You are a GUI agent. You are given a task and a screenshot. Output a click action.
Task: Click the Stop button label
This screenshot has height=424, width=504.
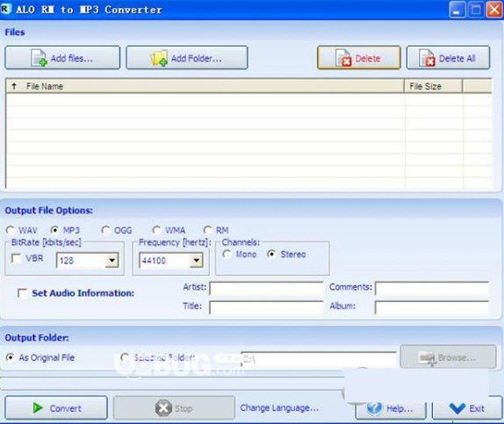(x=184, y=408)
